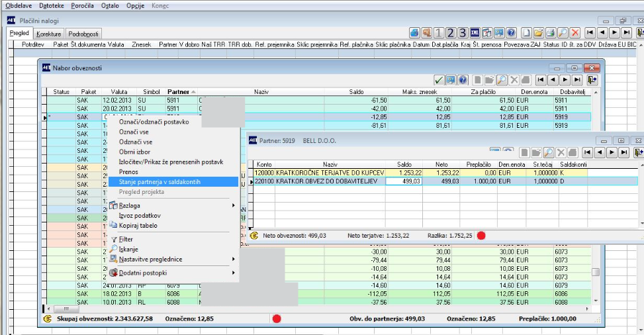Open the Poročila menu

[83, 5]
